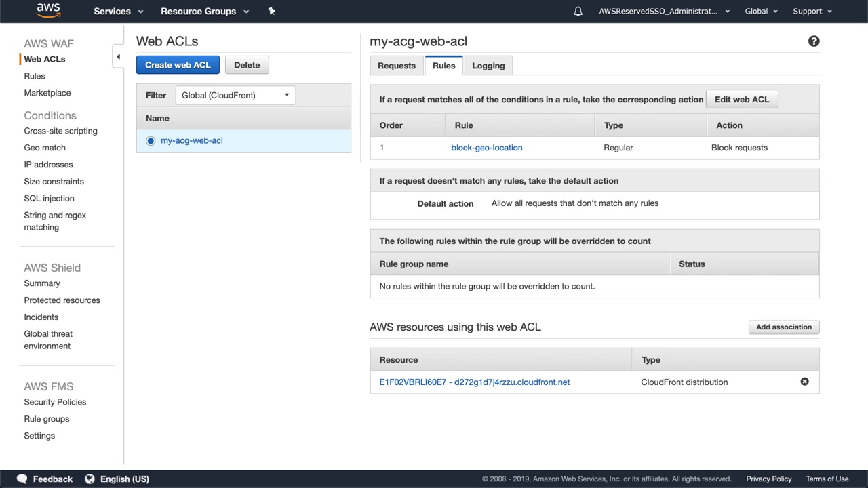Switch to the Requests tab
Viewport: 868px width, 488px height.
(x=397, y=66)
